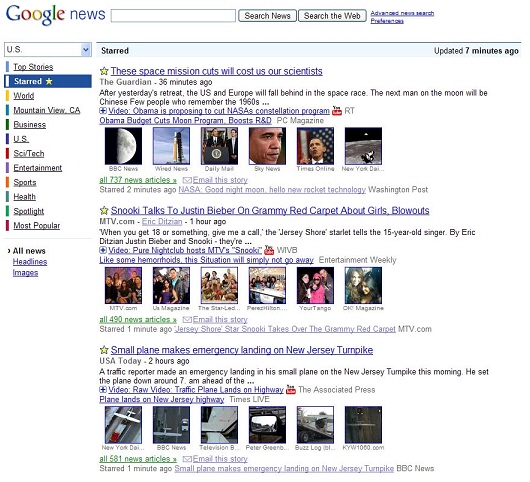Viewport: 530px width, 482px height.
Task: Open Jersey Shore Star Snooki Takes Over link
Action: [285, 329]
